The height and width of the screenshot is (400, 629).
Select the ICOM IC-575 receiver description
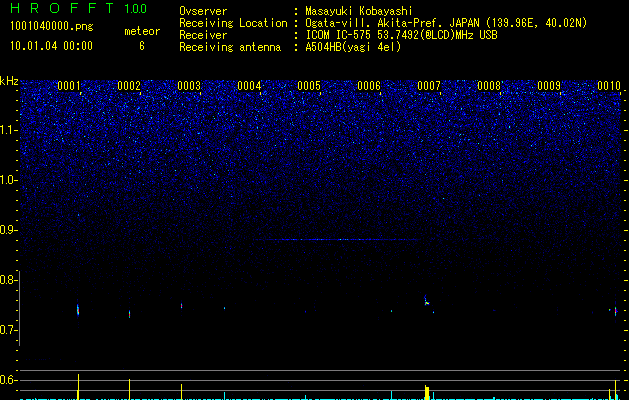tap(401, 35)
